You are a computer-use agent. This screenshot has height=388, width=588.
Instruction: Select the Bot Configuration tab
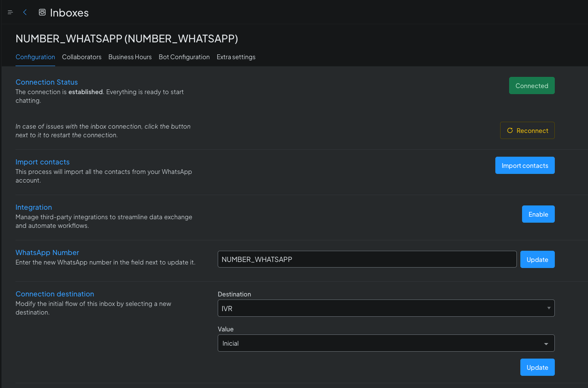point(184,57)
